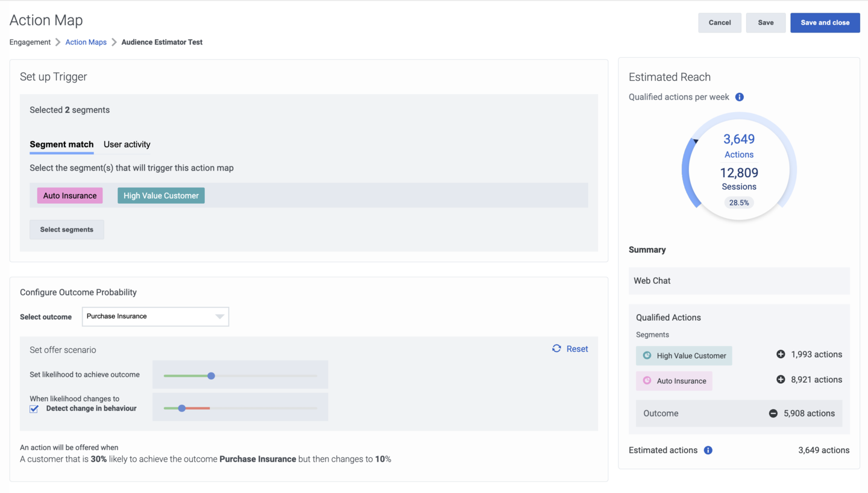Click the Save and close button
Screen dimensions: 868x493
click(825, 22)
